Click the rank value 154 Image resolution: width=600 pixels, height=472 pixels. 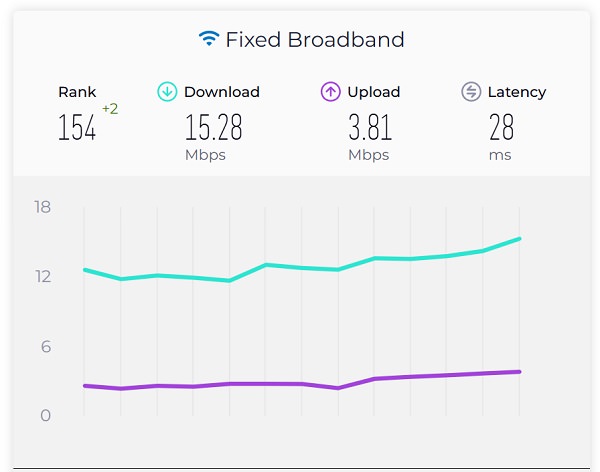click(x=77, y=127)
